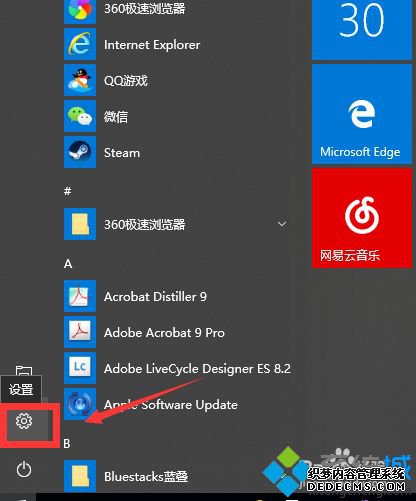The height and width of the screenshot is (501, 416).
Task: Open the 微信 WeChat icon
Action: [80, 116]
